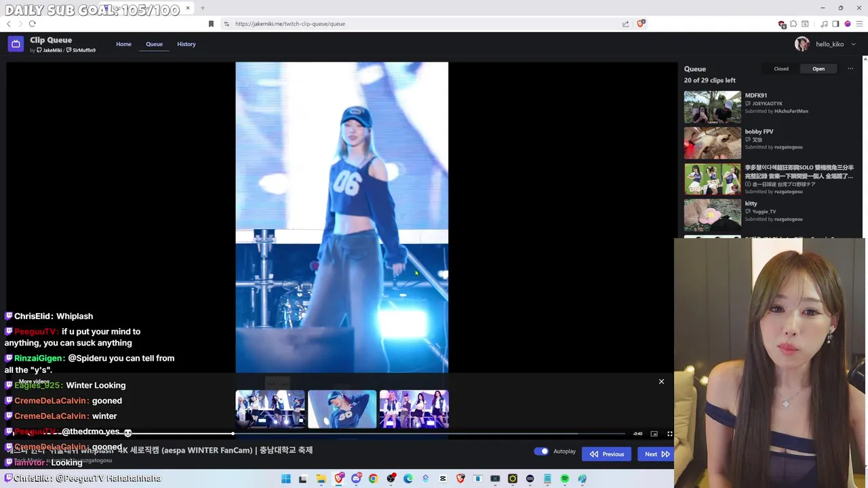Open the red shield extension with badge 1
Viewport: 868px width, 488px height.
pyautogui.click(x=782, y=24)
